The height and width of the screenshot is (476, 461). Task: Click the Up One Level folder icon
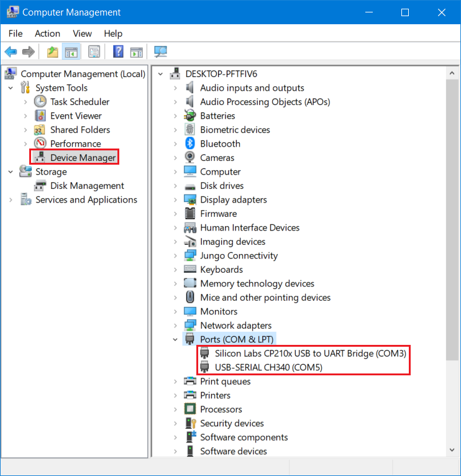53,52
